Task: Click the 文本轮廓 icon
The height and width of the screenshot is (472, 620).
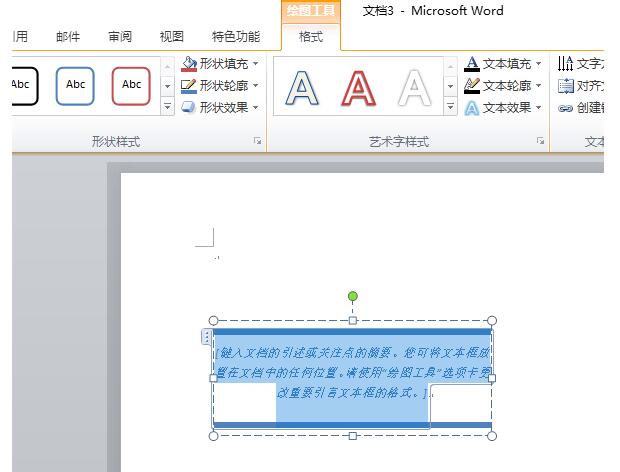Action: 471,85
